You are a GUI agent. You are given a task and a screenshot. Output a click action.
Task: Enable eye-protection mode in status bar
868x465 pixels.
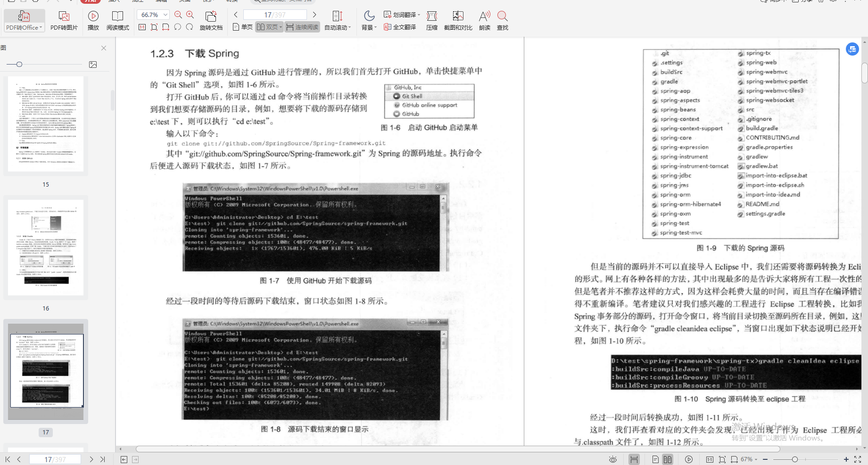[x=612, y=458]
